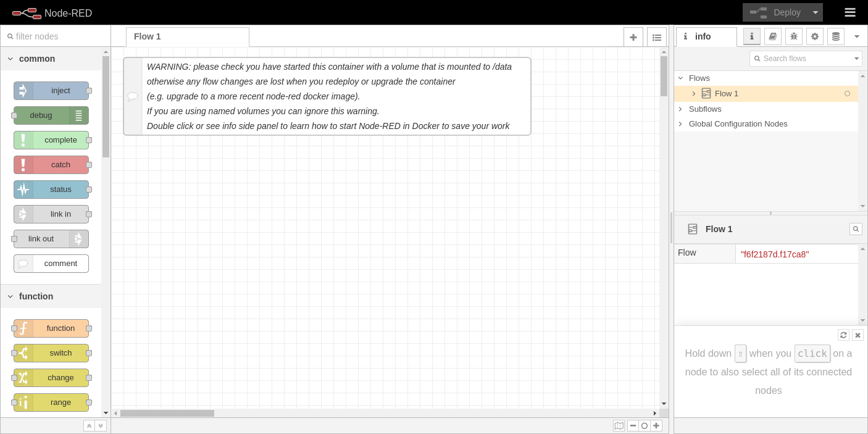Open the context data sidebar
Viewport: 868px width, 434px height.
click(836, 36)
